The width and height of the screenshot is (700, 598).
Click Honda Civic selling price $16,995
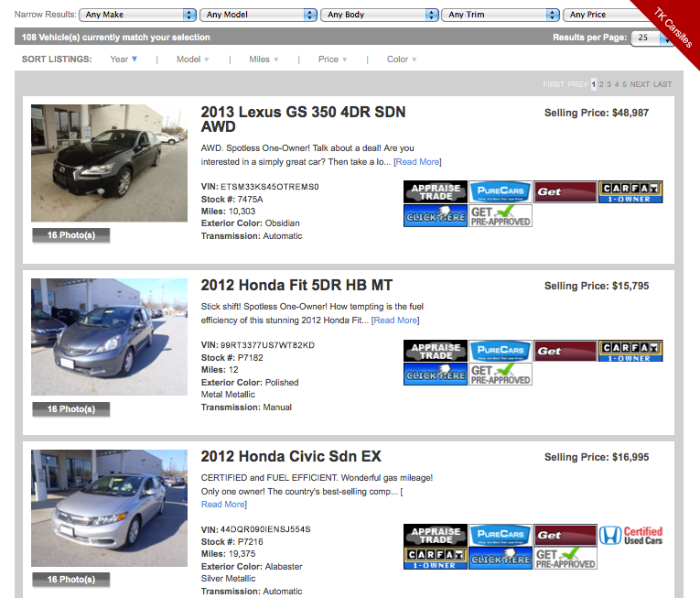(x=597, y=457)
